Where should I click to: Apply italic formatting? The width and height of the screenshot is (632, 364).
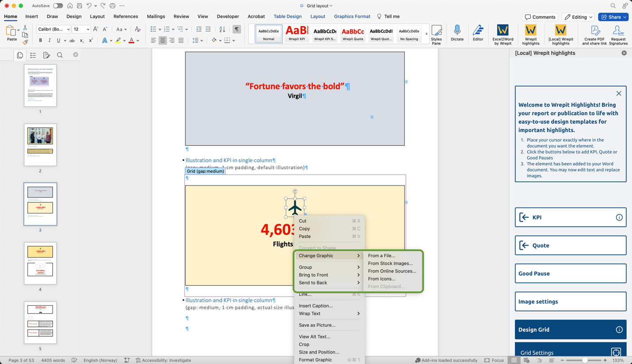coord(49,41)
